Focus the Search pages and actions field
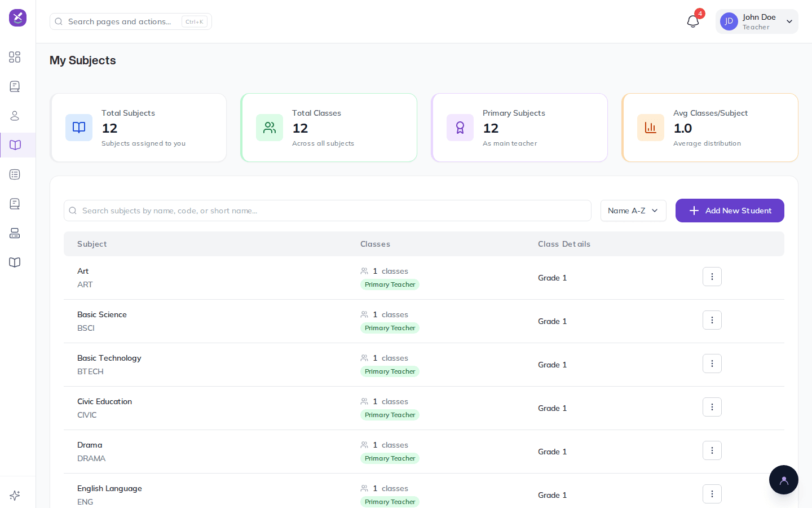Image resolution: width=812 pixels, height=508 pixels. (131, 21)
